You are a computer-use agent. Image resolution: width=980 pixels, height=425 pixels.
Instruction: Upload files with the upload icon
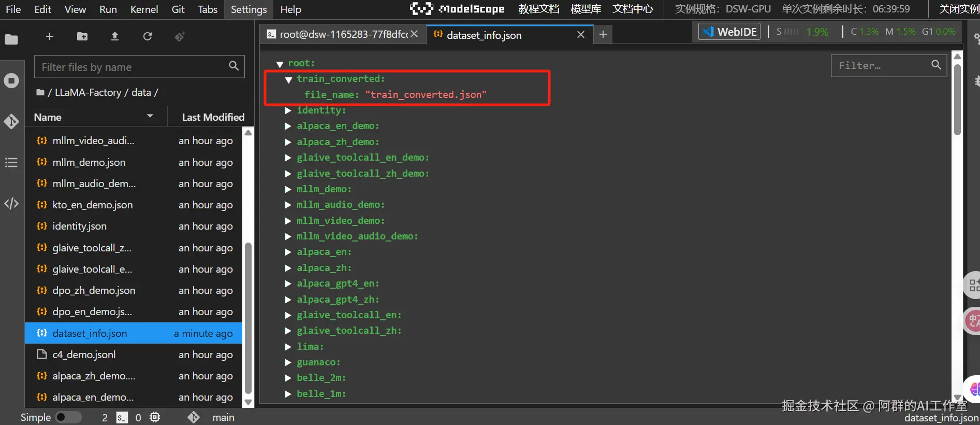[x=115, y=36]
